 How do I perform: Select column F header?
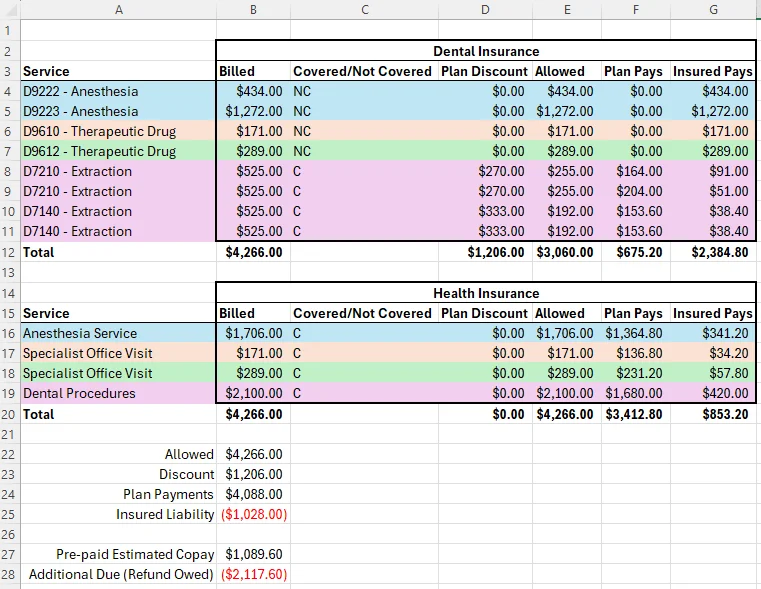point(636,10)
